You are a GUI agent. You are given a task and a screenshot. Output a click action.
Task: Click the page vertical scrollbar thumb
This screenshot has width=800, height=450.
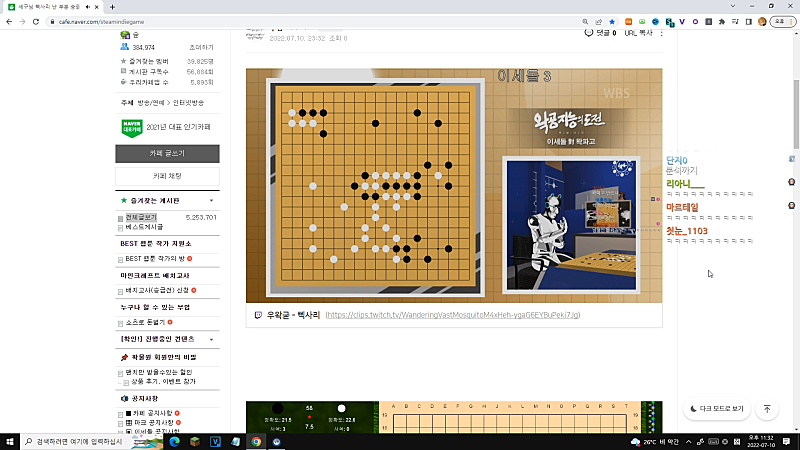796,115
